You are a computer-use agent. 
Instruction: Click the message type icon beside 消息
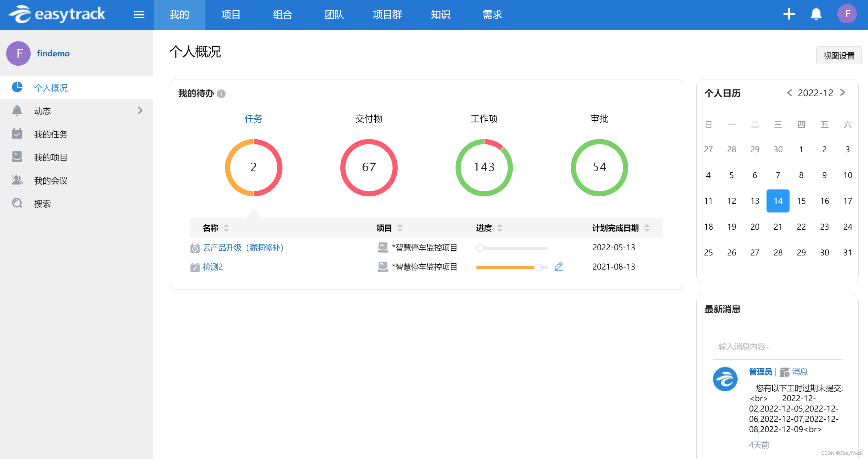click(784, 372)
